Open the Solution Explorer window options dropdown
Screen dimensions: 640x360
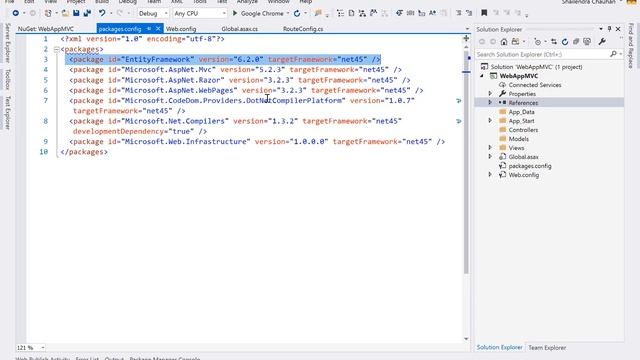pos(601,29)
